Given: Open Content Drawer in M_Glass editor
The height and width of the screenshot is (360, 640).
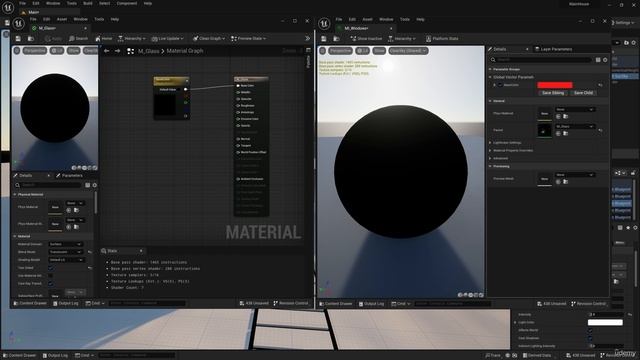Looking at the screenshot, I should (x=30, y=303).
